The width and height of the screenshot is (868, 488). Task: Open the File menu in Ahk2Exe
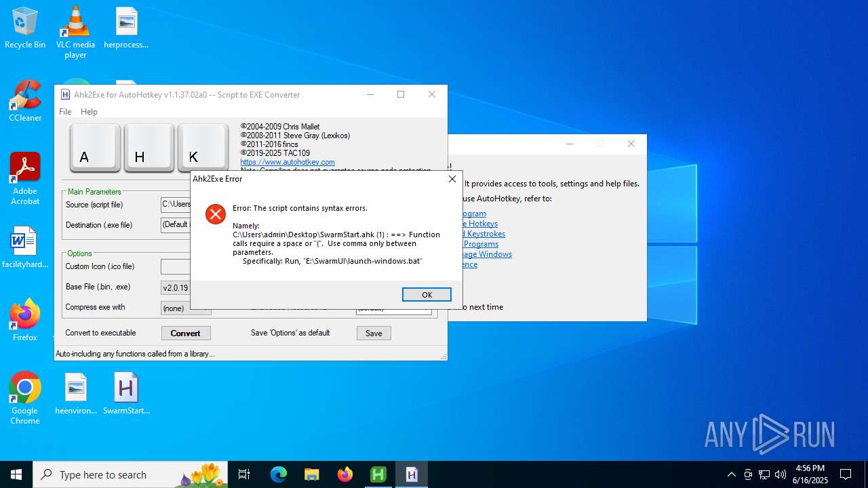point(65,112)
